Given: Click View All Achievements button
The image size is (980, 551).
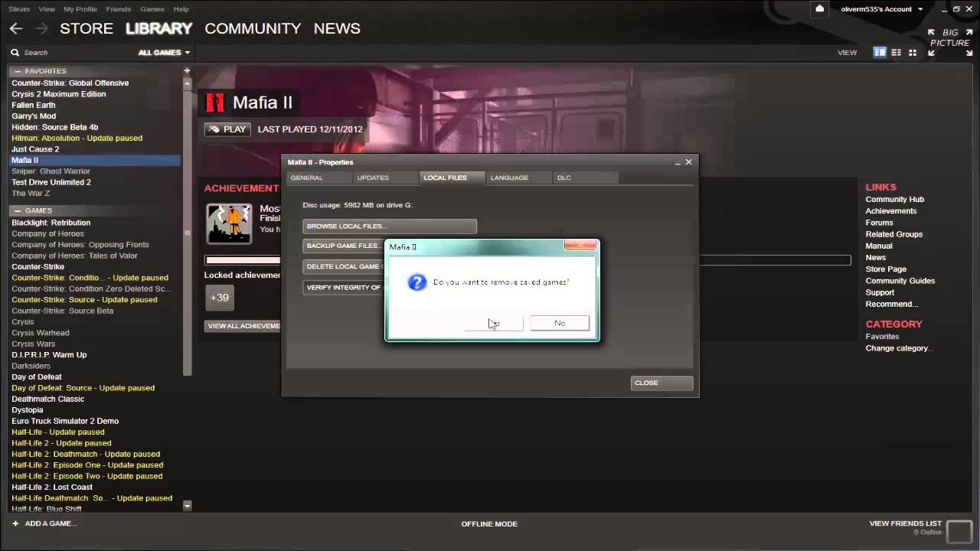Looking at the screenshot, I should [x=243, y=326].
